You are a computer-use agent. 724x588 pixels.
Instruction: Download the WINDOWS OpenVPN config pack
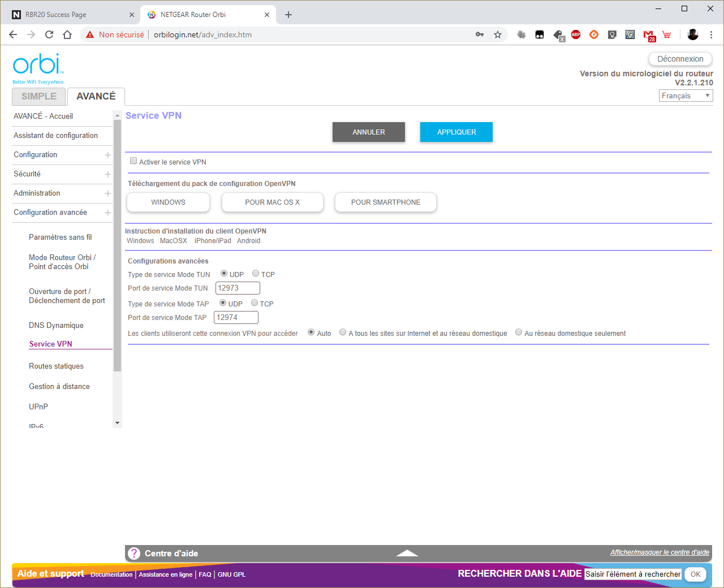(x=168, y=202)
